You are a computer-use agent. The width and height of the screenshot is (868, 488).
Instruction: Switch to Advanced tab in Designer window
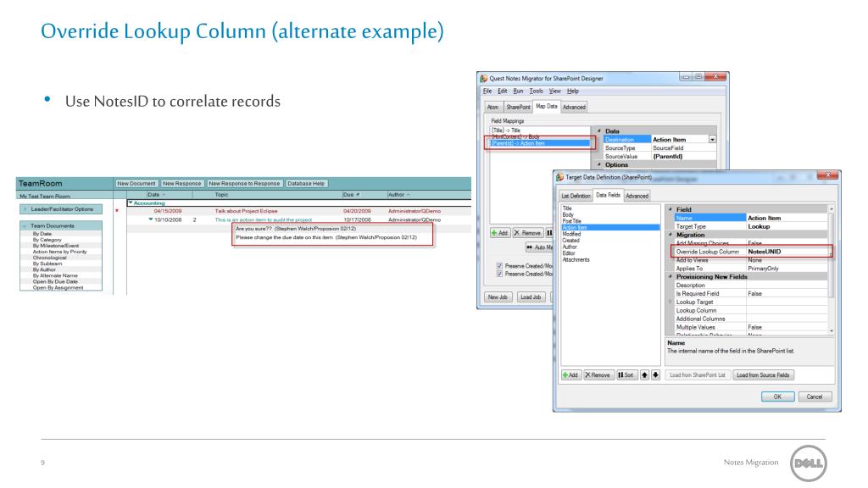[x=574, y=108]
